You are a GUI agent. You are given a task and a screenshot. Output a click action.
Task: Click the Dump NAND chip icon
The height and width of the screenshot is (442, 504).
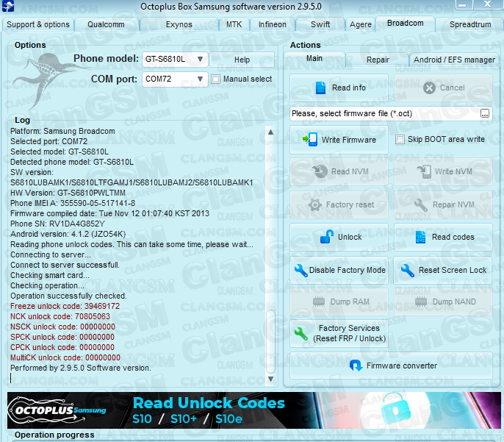tap(421, 302)
